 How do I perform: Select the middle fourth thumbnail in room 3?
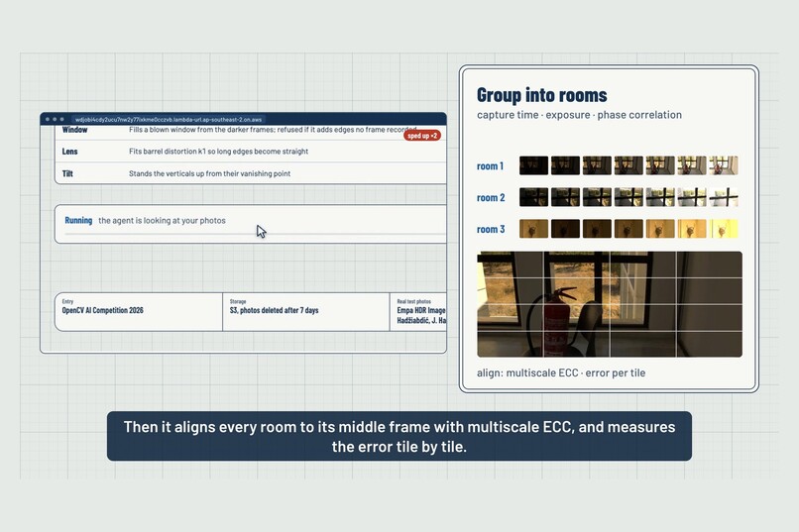(628, 229)
